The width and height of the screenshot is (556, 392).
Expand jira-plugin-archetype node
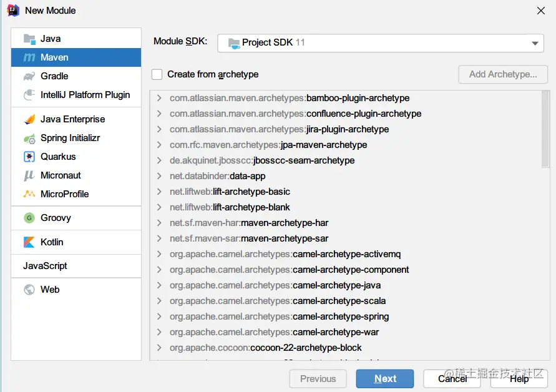pyautogui.click(x=159, y=129)
